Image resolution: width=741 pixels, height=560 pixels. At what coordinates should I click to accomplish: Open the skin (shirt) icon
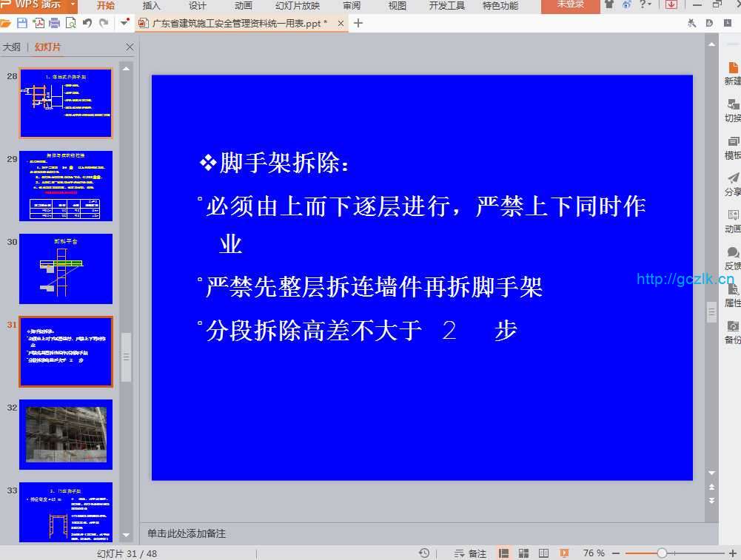point(609,5)
